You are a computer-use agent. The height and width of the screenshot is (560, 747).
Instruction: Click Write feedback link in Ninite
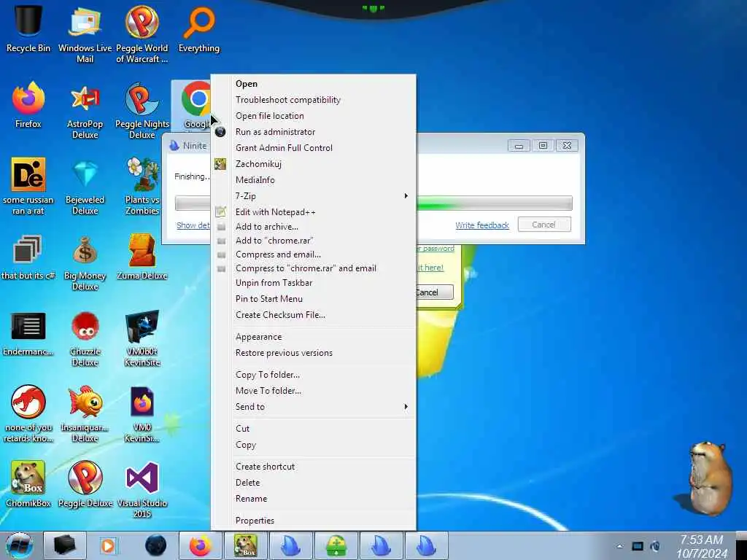coord(482,225)
